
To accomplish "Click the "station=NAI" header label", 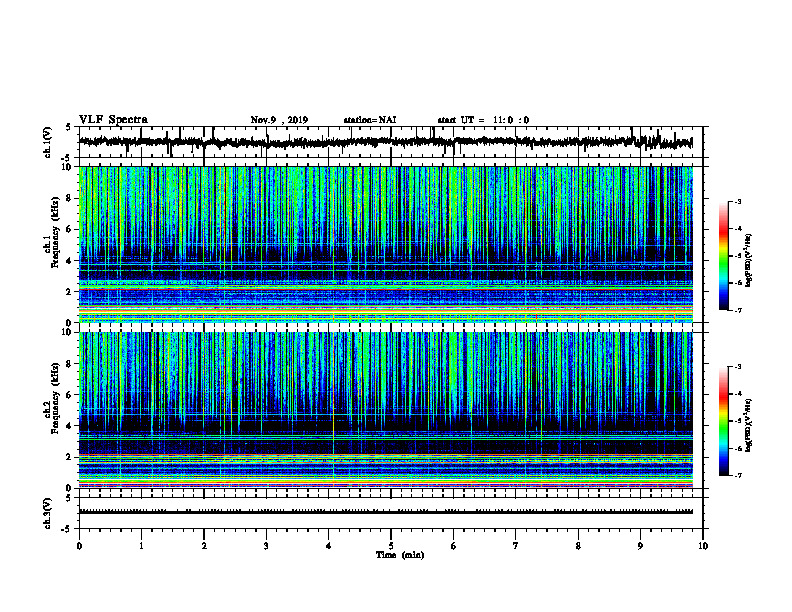I will coord(370,120).
